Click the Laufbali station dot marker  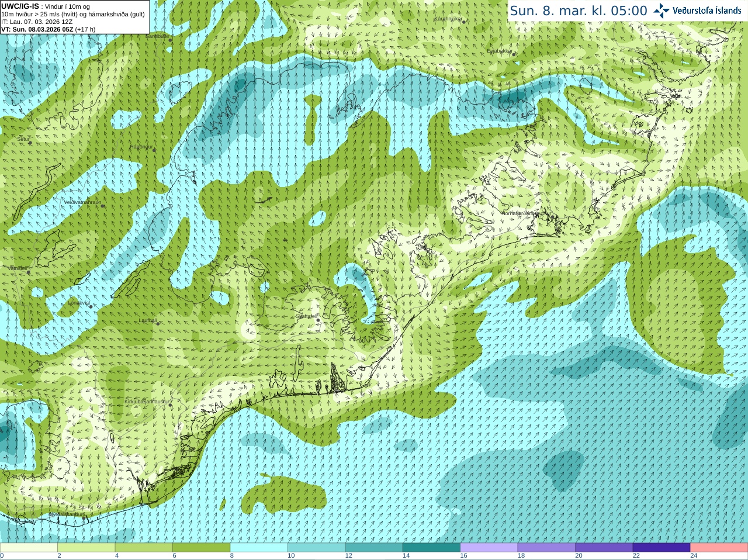click(x=157, y=323)
